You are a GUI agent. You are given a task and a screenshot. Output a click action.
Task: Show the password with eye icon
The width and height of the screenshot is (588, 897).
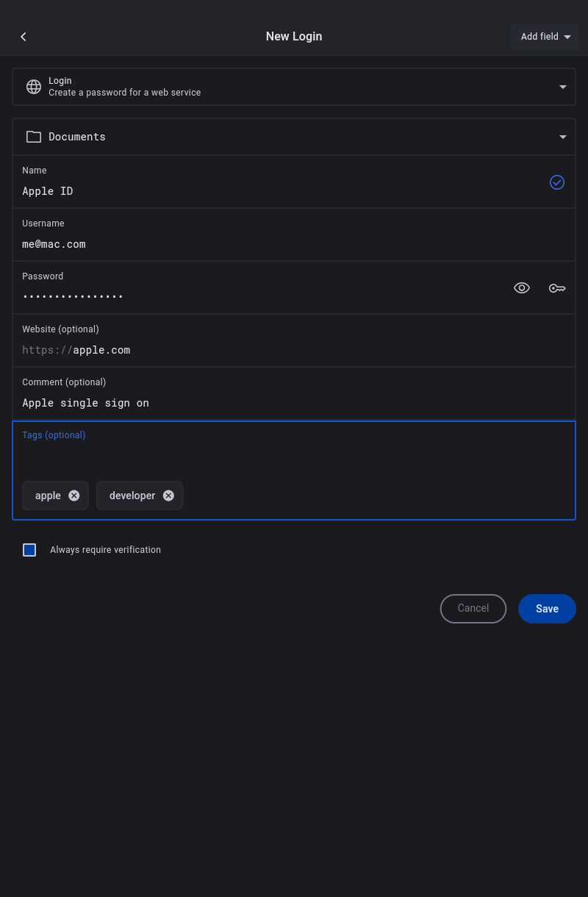[x=522, y=288]
